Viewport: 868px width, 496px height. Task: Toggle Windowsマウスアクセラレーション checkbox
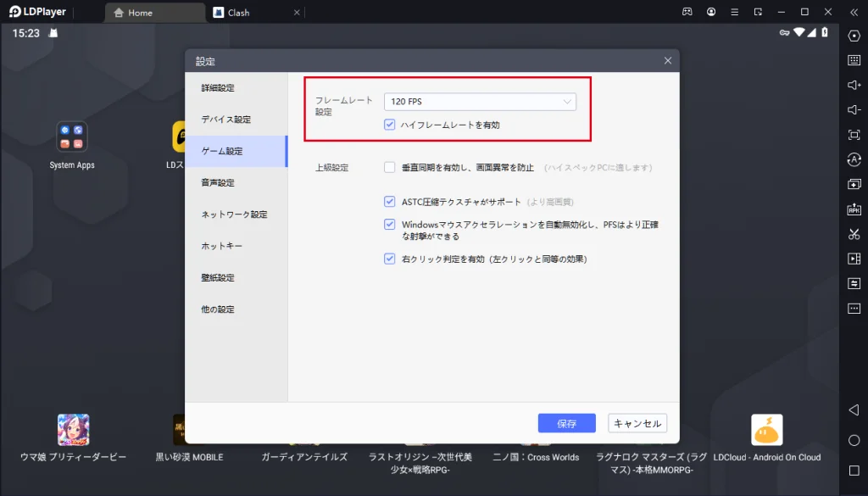tap(390, 224)
